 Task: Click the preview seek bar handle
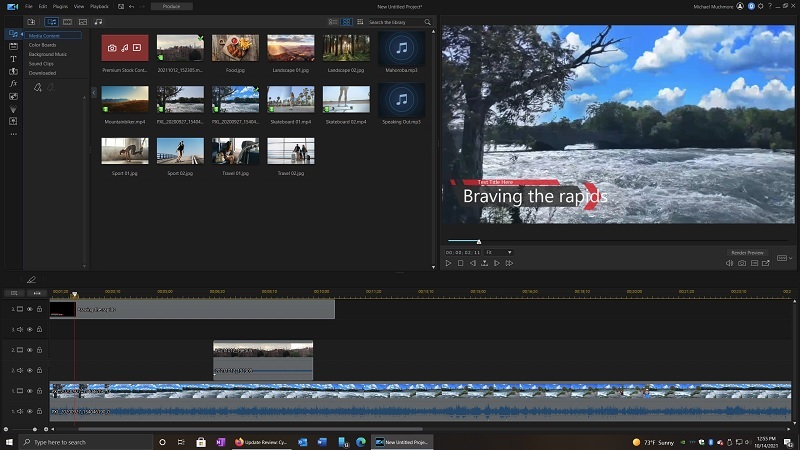tap(478, 241)
